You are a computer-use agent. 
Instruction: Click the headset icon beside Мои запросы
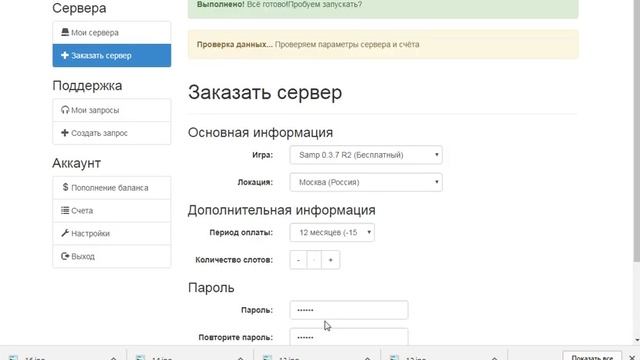coord(65,110)
